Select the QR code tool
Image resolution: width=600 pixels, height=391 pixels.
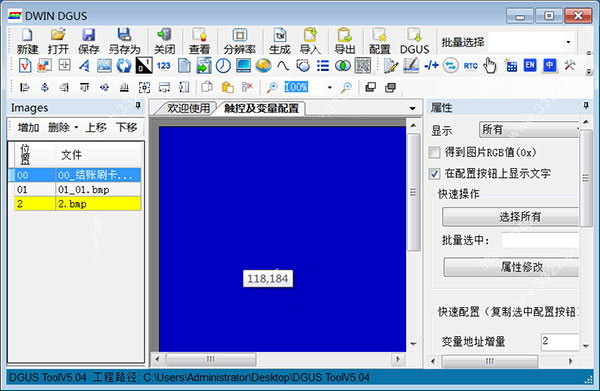coord(363,66)
